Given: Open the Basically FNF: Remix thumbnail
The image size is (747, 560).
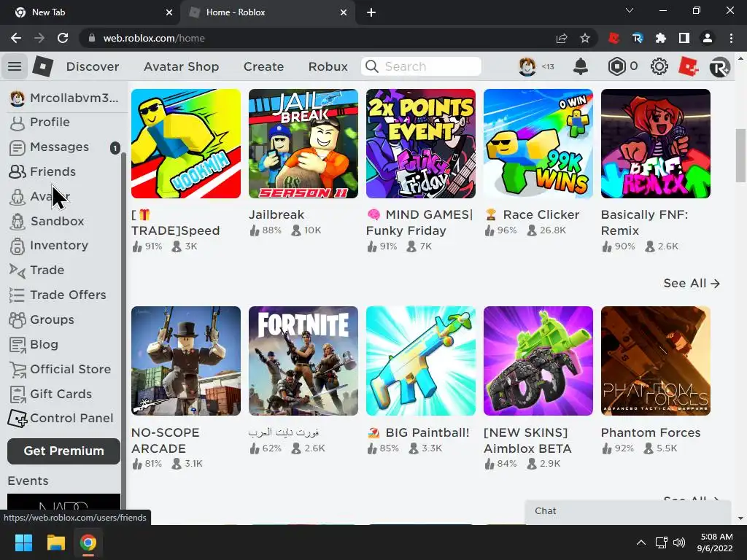Looking at the screenshot, I should pos(656,144).
